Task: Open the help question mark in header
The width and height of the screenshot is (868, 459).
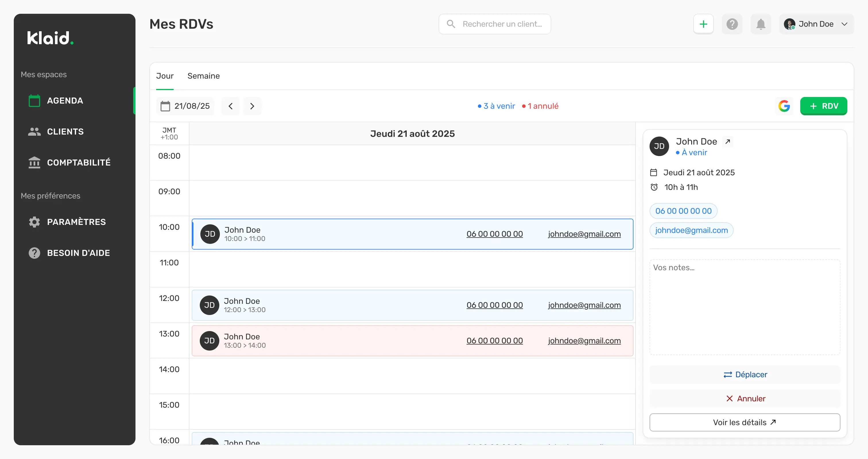Action: point(732,24)
